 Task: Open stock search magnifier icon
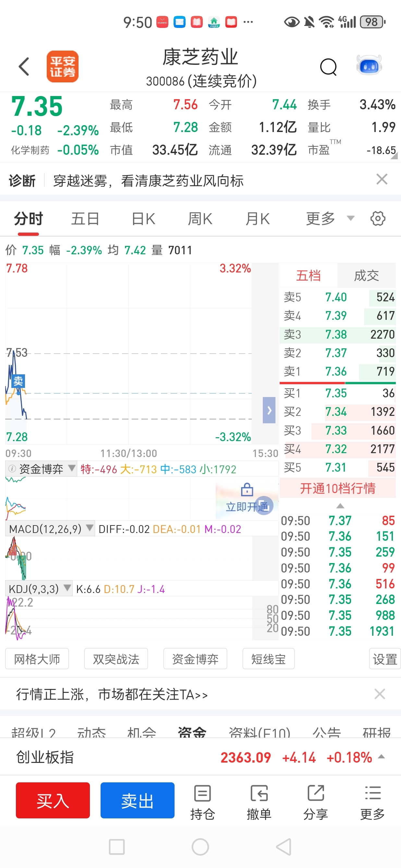point(328,67)
